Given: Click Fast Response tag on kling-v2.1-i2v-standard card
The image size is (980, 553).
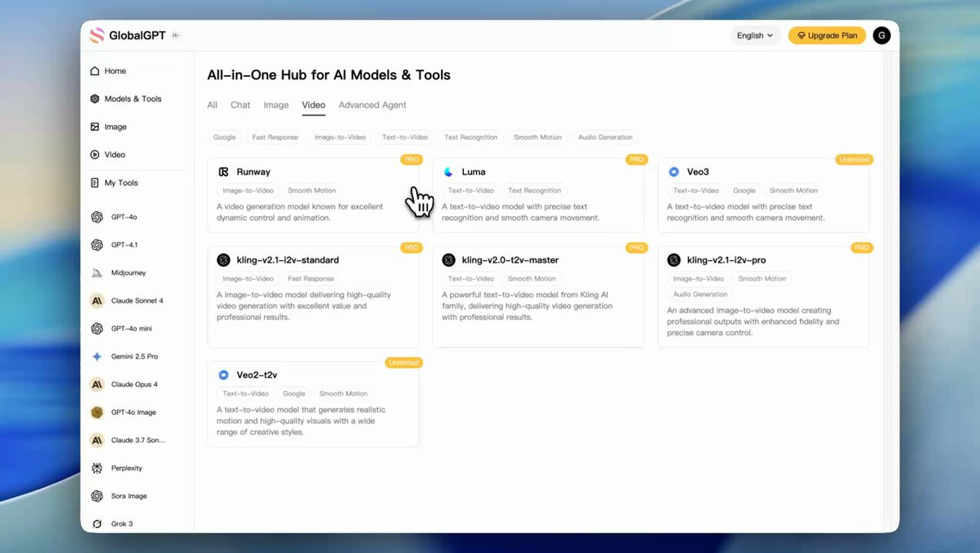Looking at the screenshot, I should [x=311, y=279].
